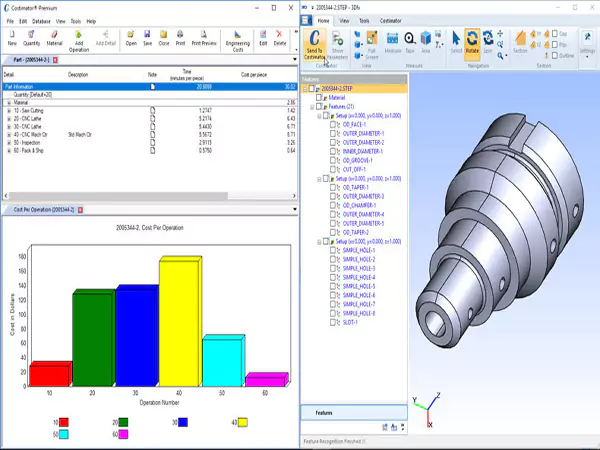The width and height of the screenshot is (600, 450).
Task: Open the Database menu
Action: 41,21
